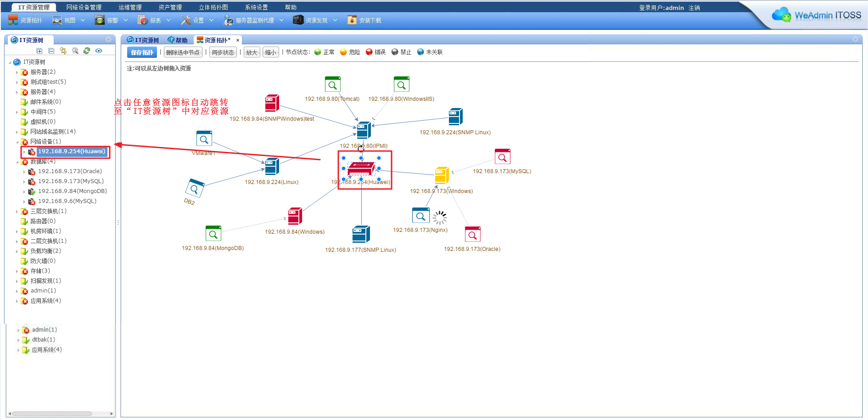
Task: Switch to the 运维管理 menu
Action: pyautogui.click(x=130, y=7)
